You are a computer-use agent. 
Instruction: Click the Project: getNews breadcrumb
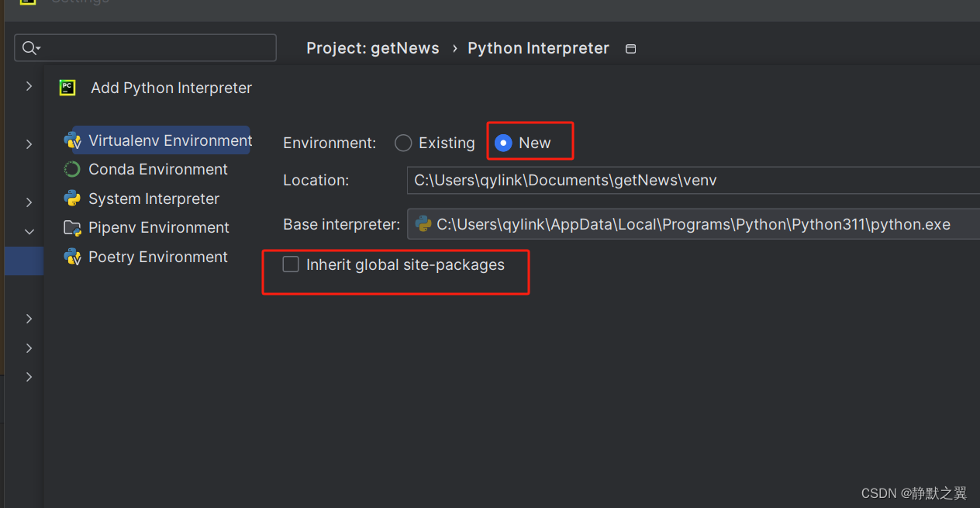point(372,48)
